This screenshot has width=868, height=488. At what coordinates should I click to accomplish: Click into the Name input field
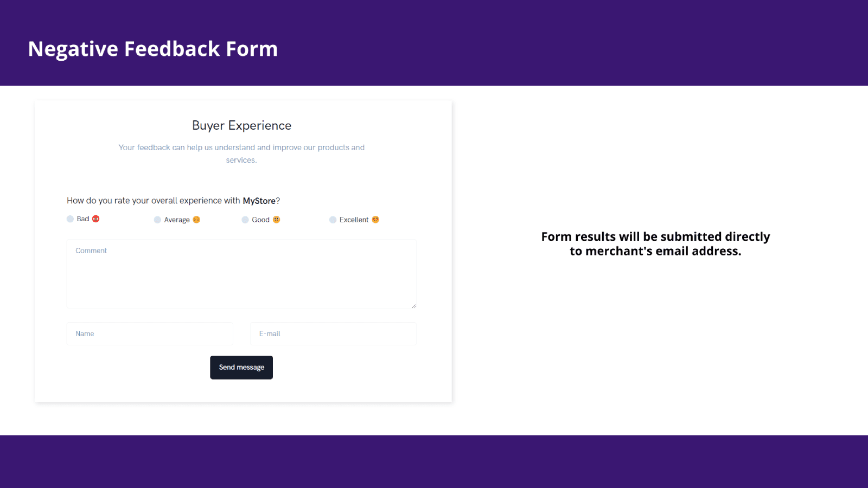[x=150, y=334]
